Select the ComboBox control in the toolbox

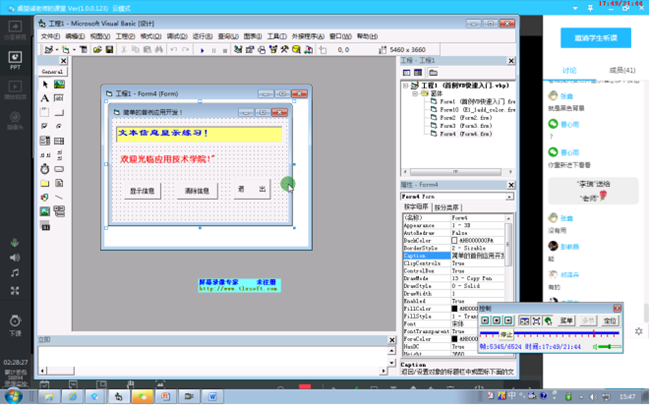coord(45,141)
